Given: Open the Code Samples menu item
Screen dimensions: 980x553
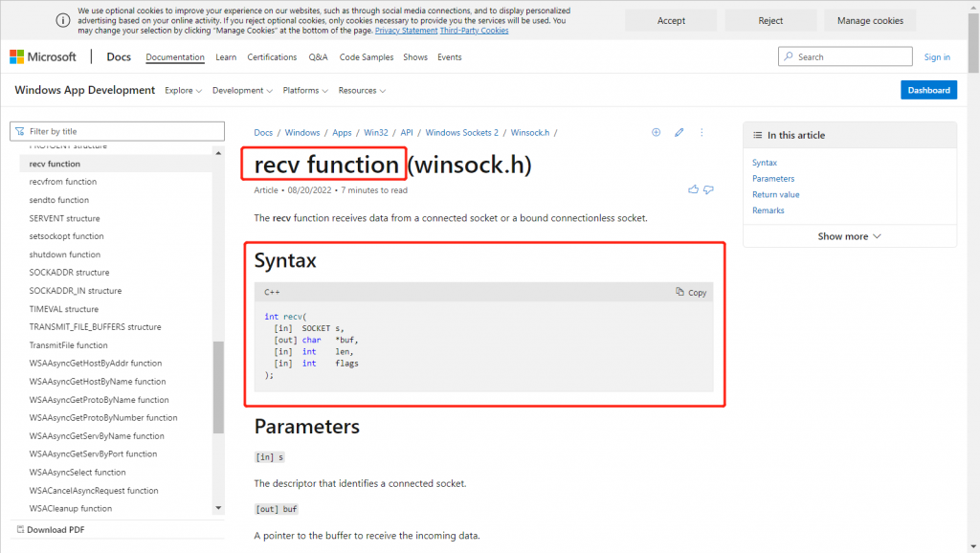Looking at the screenshot, I should pyautogui.click(x=367, y=57).
